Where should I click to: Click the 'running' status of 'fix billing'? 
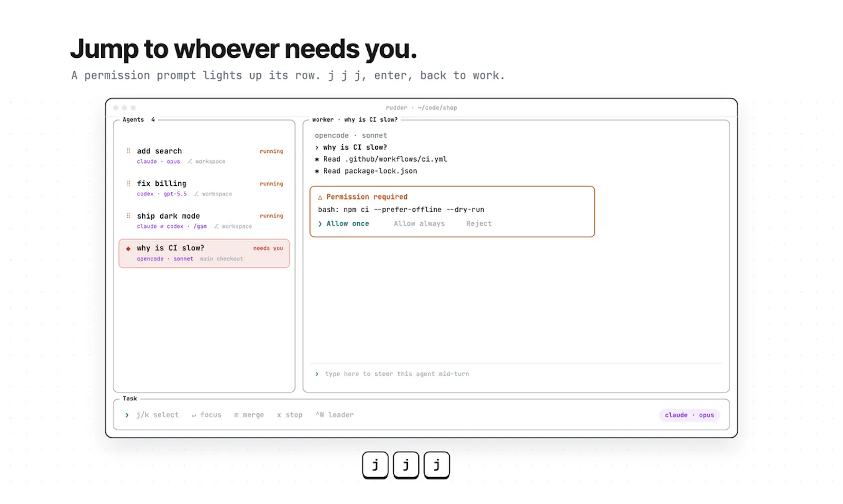click(x=271, y=184)
